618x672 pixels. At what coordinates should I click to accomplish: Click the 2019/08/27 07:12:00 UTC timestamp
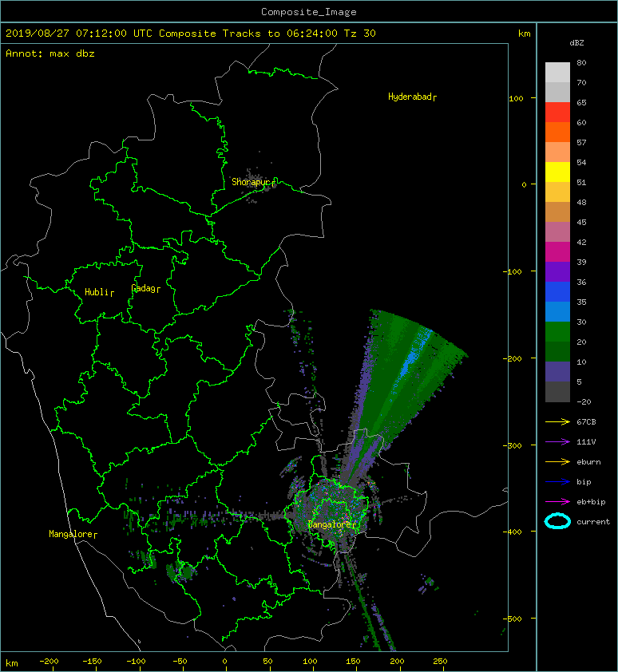(x=79, y=34)
